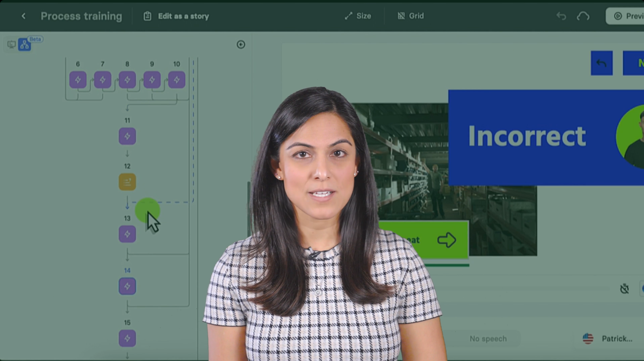
Task: Open scene node 11
Action: click(127, 136)
